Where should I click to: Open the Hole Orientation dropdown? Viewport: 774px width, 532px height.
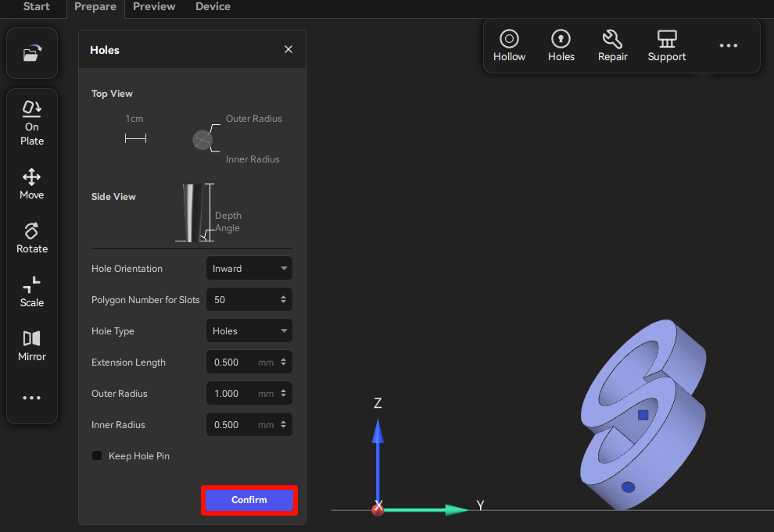(249, 268)
